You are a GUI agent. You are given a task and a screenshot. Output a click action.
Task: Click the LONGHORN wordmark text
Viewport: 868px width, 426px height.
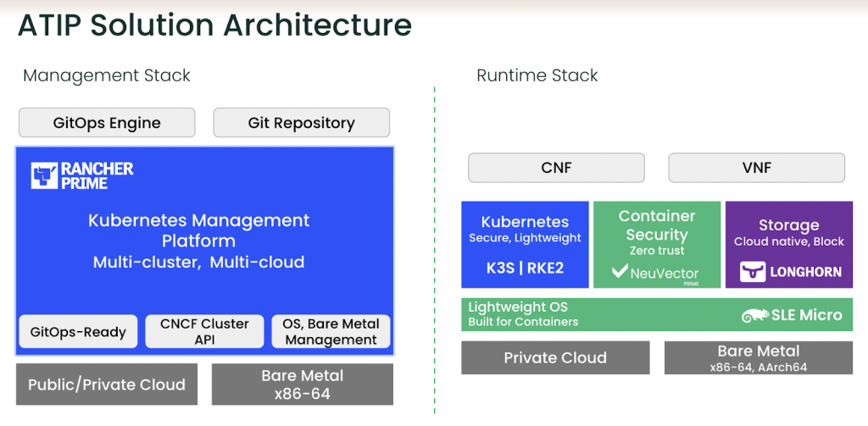pos(807,272)
